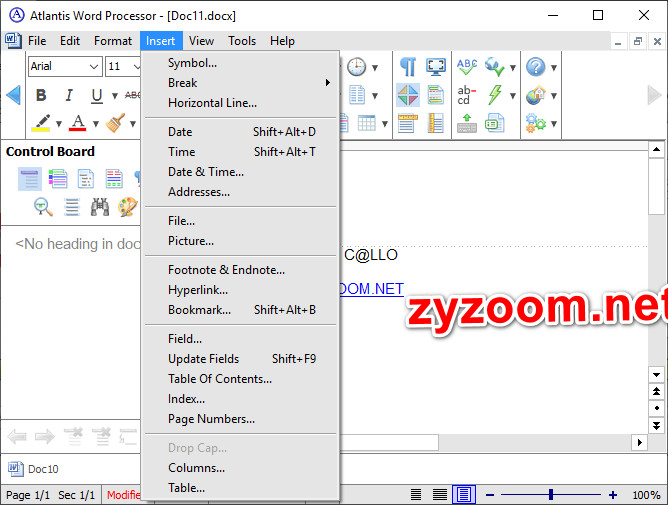Select Index... menu entry

click(x=241, y=399)
